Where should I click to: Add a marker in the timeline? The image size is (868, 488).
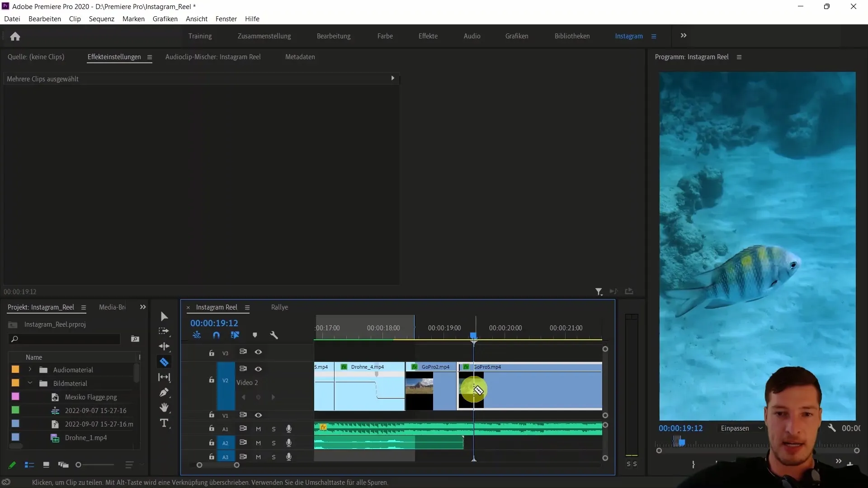[x=255, y=335]
